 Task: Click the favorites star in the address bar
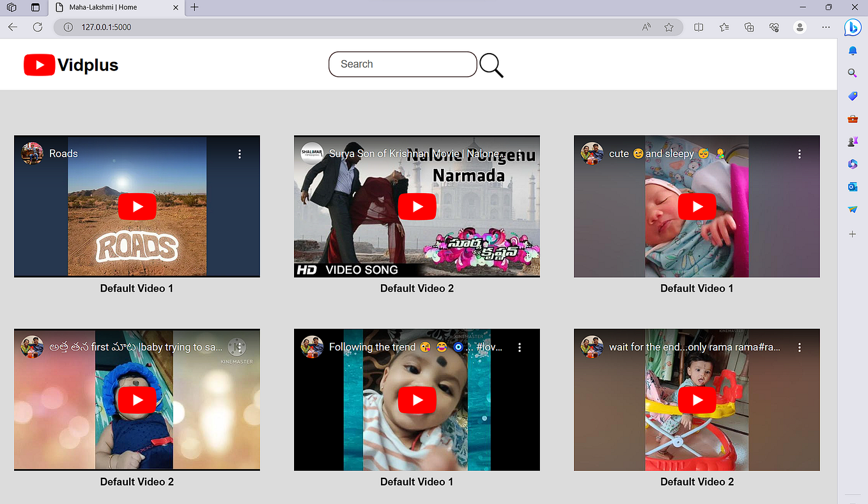point(669,28)
